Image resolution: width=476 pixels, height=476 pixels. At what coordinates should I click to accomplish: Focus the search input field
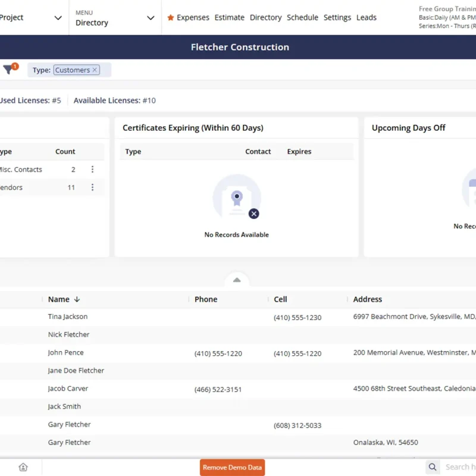point(459,467)
